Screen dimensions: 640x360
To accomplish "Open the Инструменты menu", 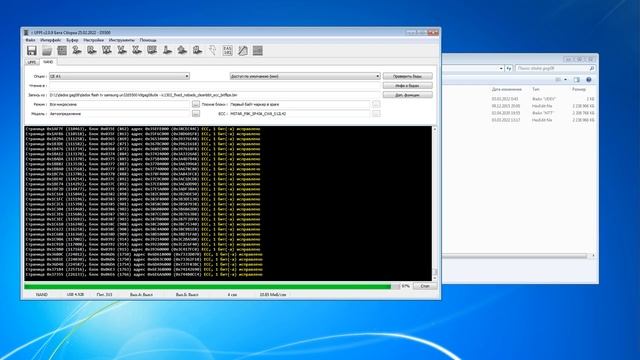I will [x=121, y=40].
